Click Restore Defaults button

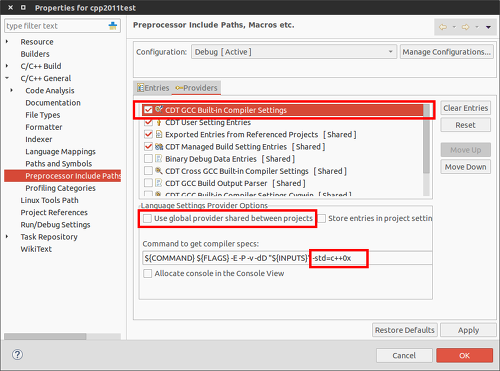405,330
